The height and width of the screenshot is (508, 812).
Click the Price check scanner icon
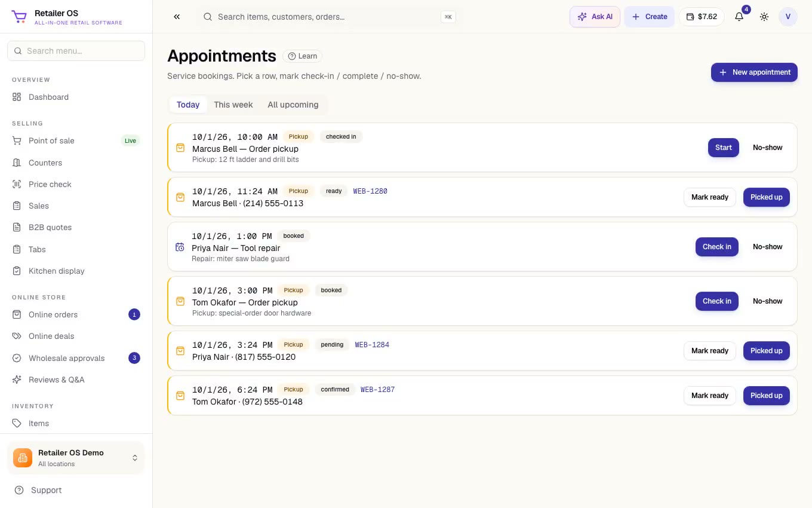[x=17, y=184]
